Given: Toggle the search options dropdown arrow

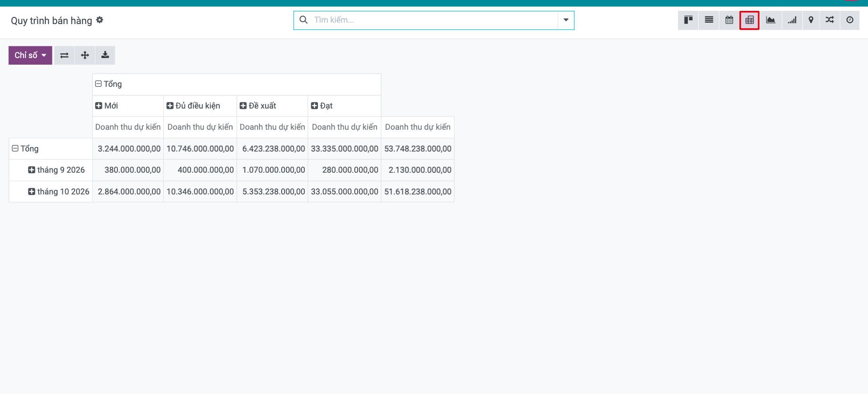Looking at the screenshot, I should click(566, 20).
